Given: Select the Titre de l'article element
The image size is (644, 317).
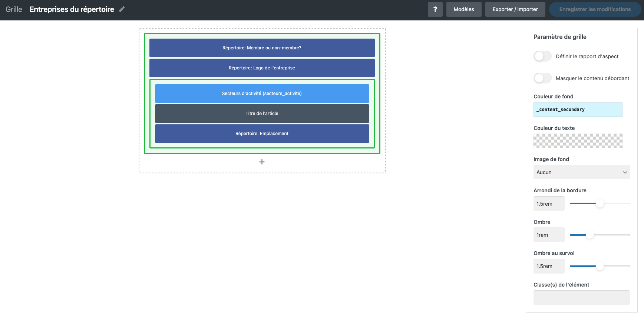Looking at the screenshot, I should pyautogui.click(x=262, y=114).
